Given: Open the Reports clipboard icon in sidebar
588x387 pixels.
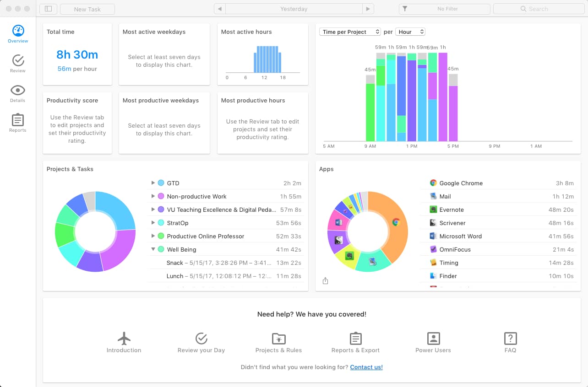Looking at the screenshot, I should coord(18,120).
